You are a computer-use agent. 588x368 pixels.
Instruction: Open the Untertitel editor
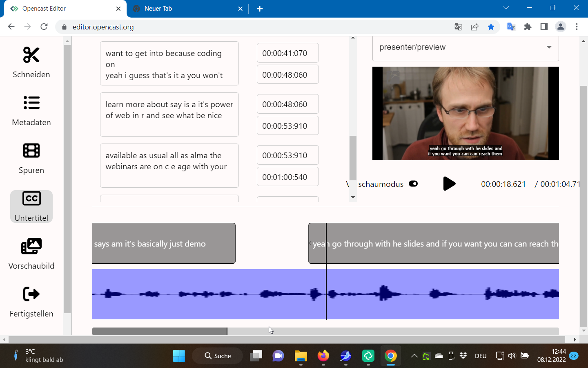tap(31, 206)
